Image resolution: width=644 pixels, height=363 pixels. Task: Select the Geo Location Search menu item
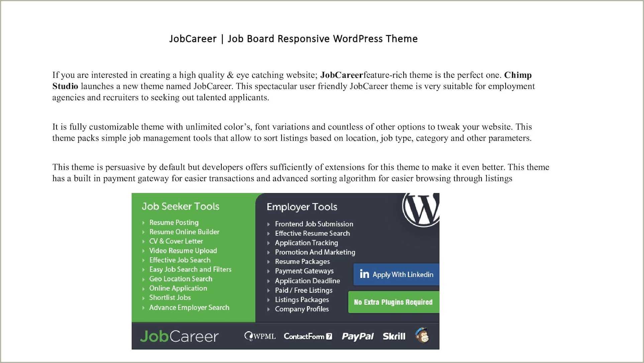click(x=181, y=279)
